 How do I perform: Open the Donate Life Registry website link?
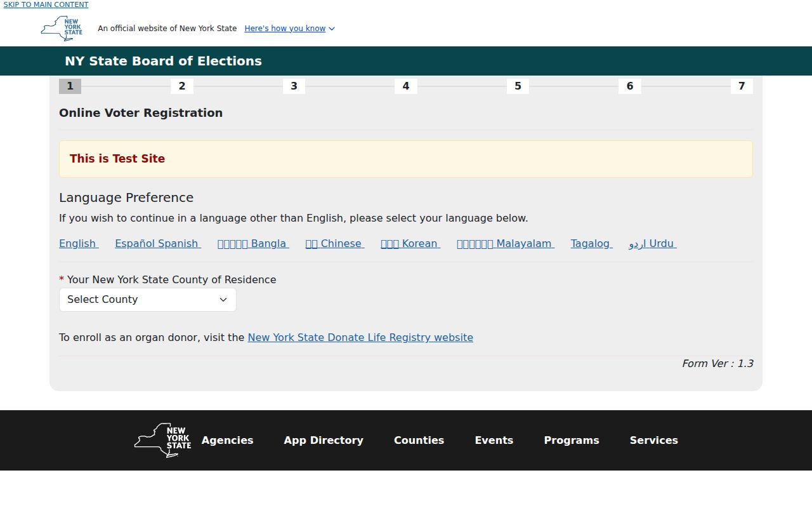coord(360,337)
